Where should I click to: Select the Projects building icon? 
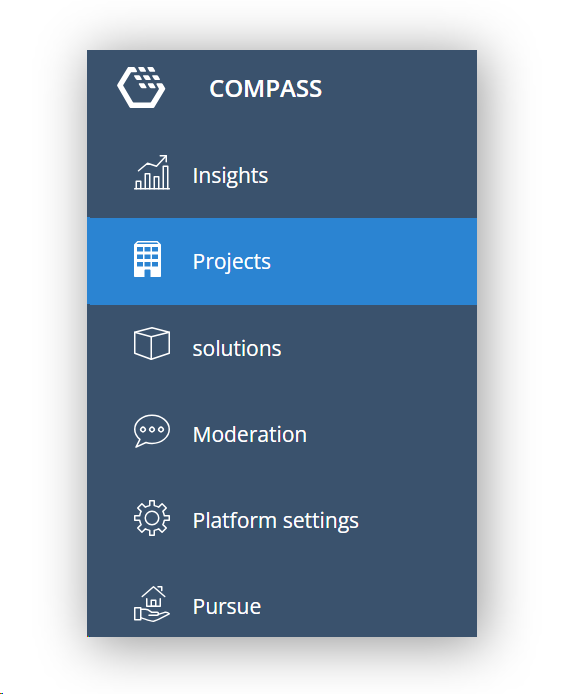click(147, 259)
